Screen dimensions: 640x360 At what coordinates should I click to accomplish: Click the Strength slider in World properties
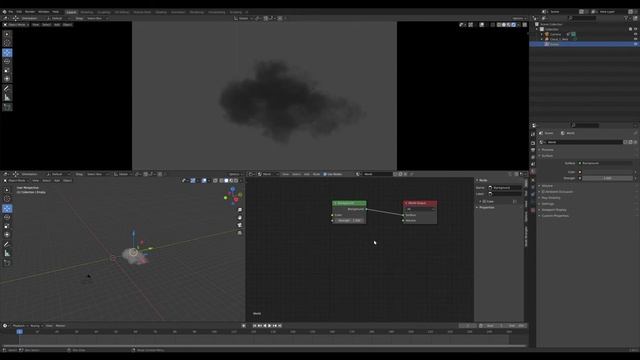[608, 178]
